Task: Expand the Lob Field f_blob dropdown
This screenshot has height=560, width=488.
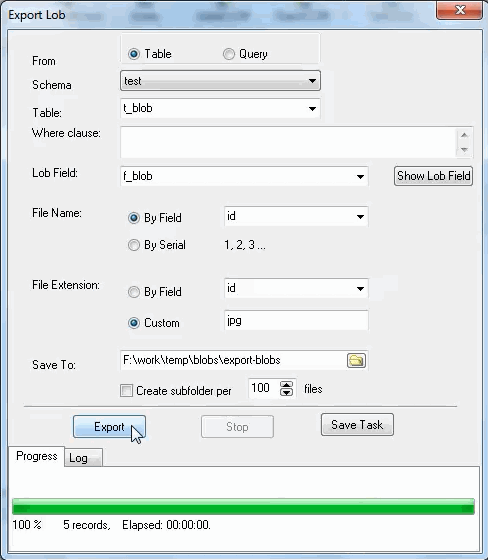Action: tap(244, 176)
